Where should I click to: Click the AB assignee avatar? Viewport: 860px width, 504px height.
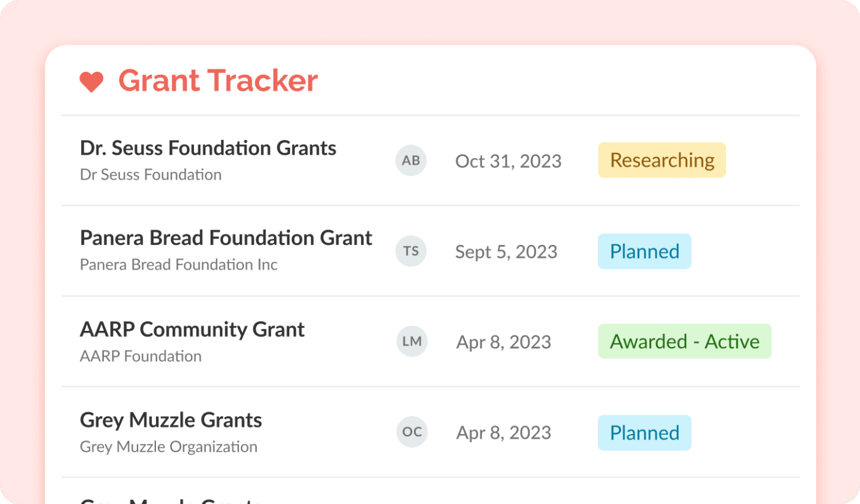coord(411,161)
